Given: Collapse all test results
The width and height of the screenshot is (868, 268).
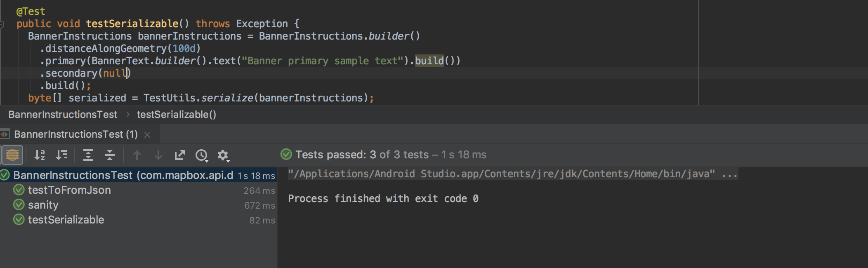Looking at the screenshot, I should coord(110,155).
